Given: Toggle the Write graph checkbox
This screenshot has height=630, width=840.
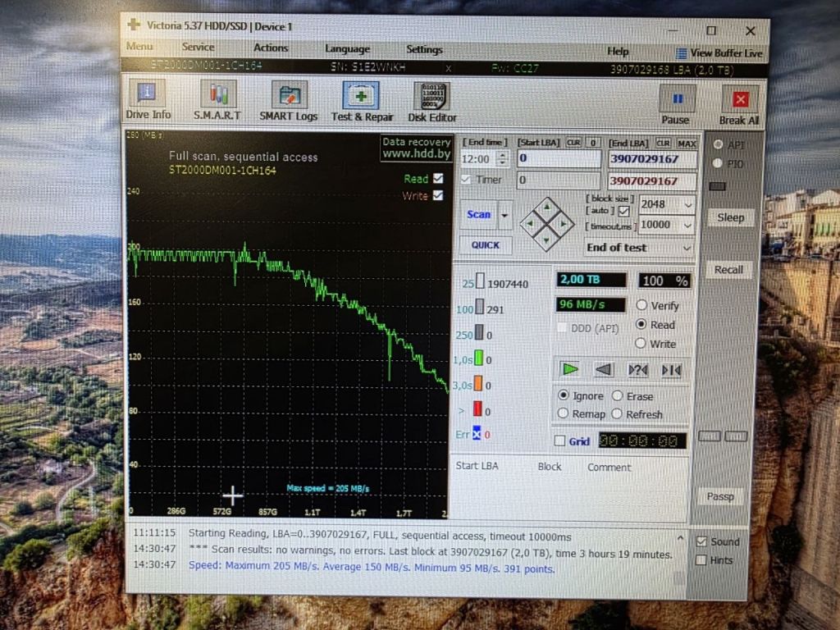Looking at the screenshot, I should [438, 195].
